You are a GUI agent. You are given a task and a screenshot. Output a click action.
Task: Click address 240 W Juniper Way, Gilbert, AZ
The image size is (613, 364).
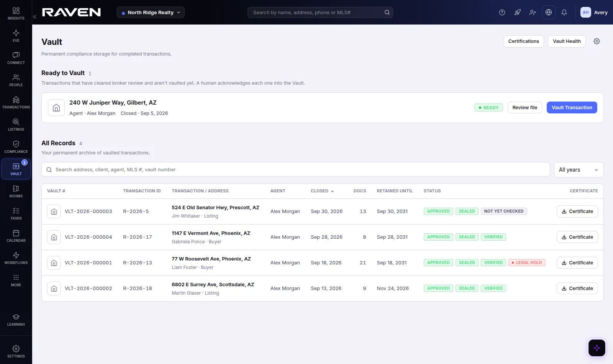(x=113, y=103)
